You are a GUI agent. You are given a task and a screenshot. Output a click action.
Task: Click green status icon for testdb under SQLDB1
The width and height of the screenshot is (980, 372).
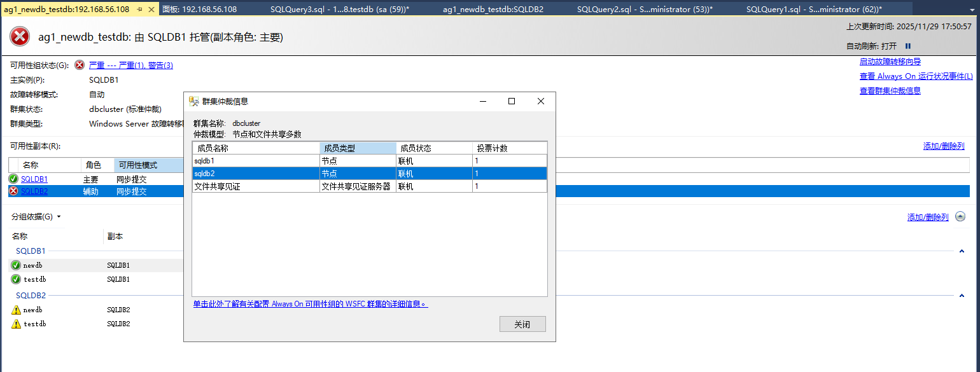[x=16, y=279]
